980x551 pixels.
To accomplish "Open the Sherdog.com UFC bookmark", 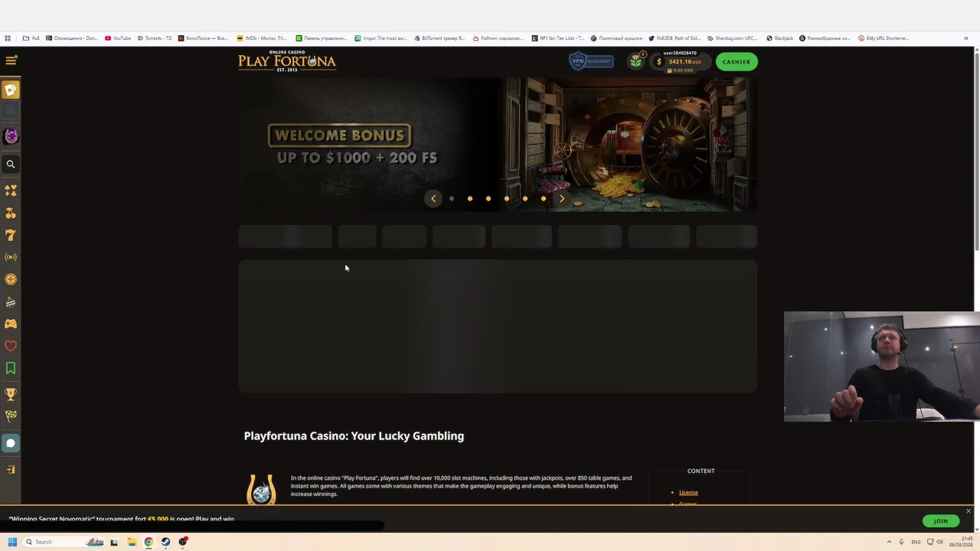I will (732, 38).
